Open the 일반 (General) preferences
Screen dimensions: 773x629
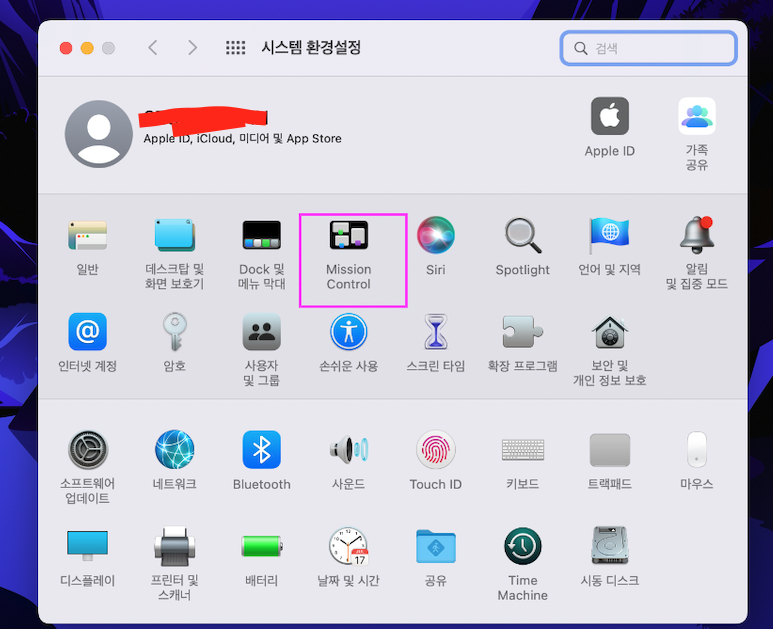(x=87, y=236)
